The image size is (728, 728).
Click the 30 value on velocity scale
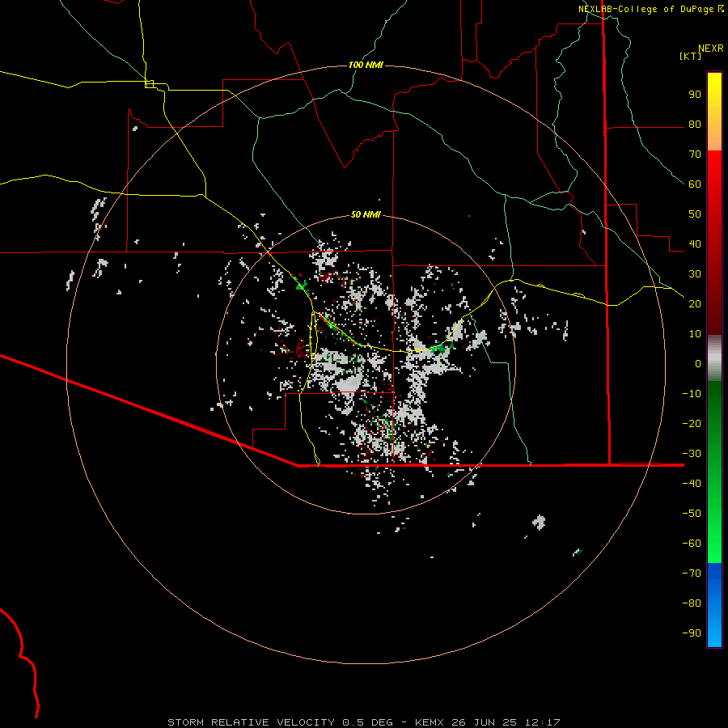point(695,274)
